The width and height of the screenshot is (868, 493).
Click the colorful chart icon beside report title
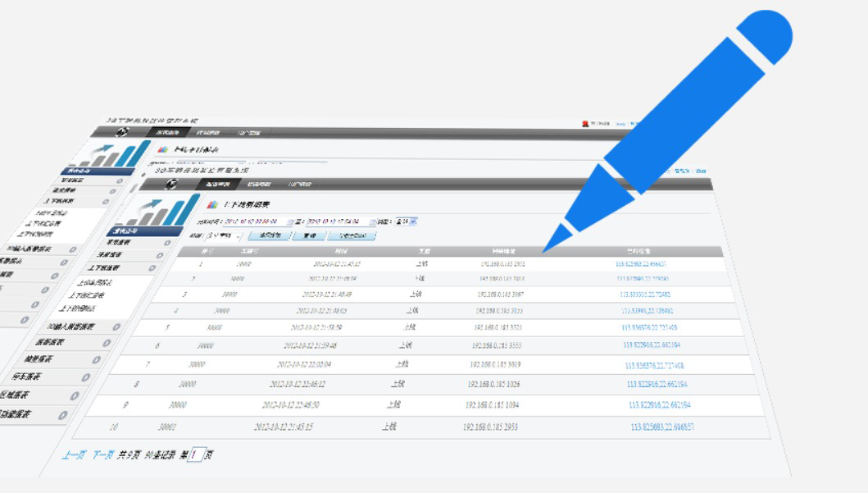point(213,204)
